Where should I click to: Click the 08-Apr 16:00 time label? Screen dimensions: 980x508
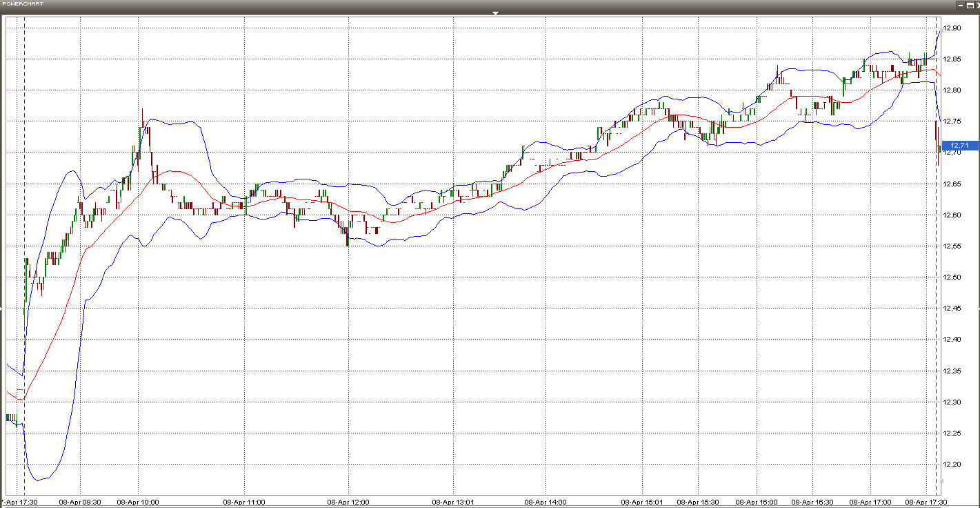757,502
